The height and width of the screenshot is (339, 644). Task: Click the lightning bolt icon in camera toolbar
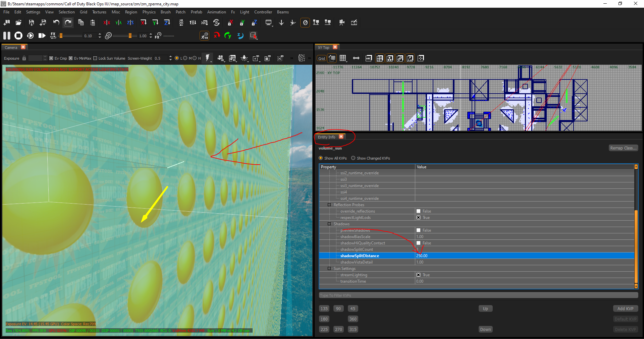[207, 58]
